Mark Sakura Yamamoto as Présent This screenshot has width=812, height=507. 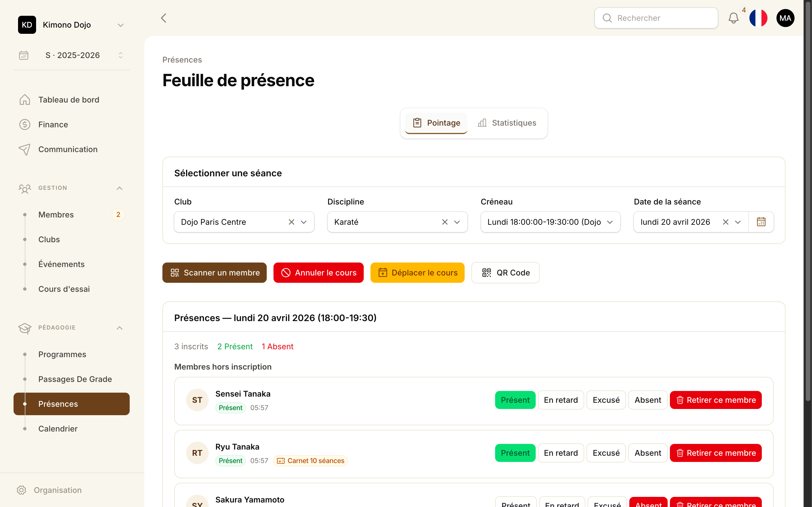tap(515, 505)
